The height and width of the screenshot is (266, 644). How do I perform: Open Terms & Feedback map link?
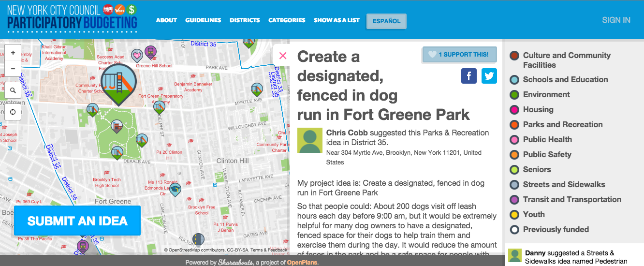coord(269,250)
